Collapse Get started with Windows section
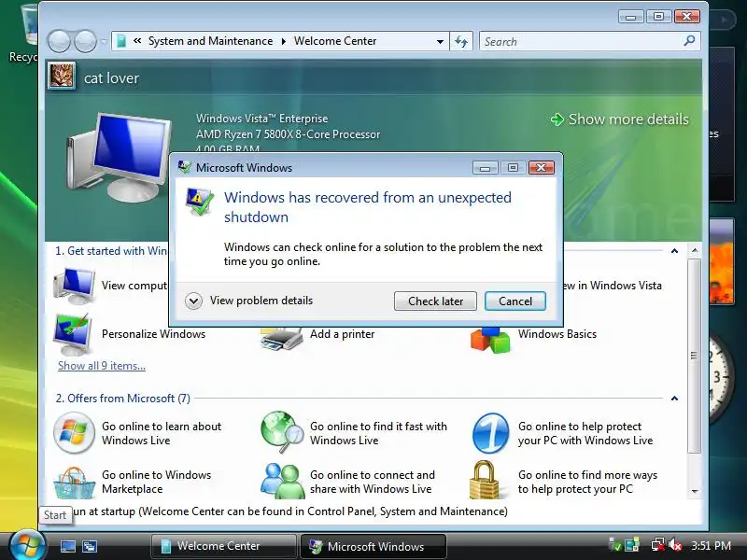747x560 pixels. coord(674,251)
